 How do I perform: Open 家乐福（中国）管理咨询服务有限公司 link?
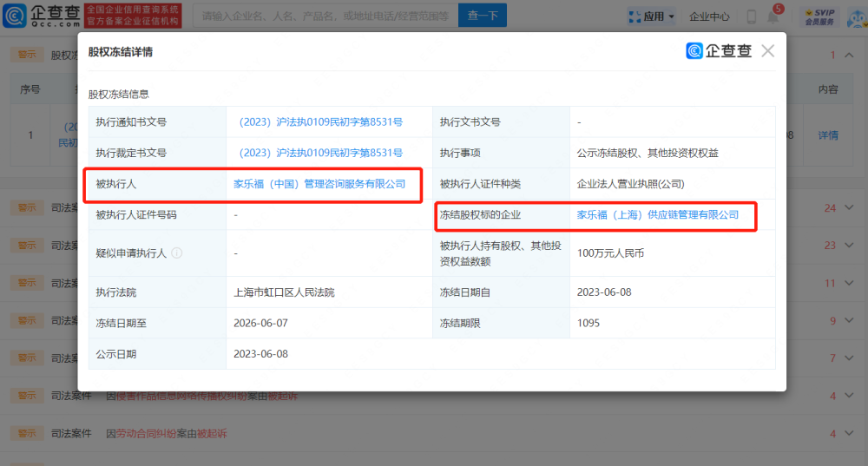pyautogui.click(x=319, y=184)
